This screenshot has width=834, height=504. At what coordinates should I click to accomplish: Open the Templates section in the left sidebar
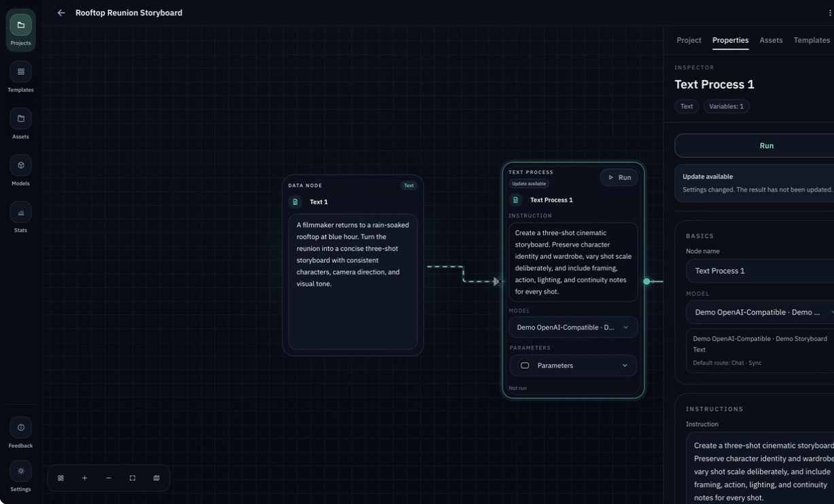point(20,77)
